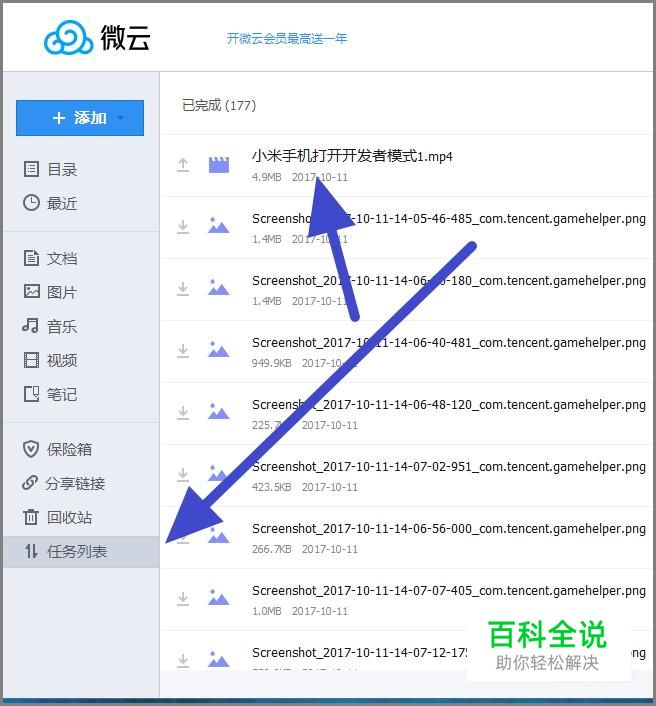Screen dimensions: 656x706
Task: Click download icon for Screenshot ending 180_com.tencent
Action: point(183,289)
